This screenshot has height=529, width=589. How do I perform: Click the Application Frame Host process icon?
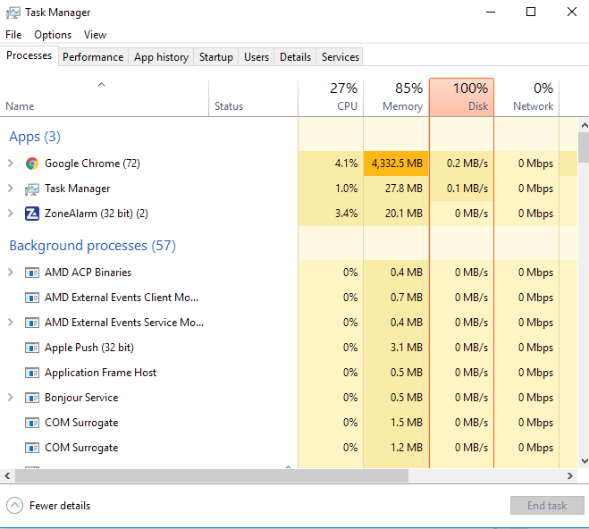point(32,373)
